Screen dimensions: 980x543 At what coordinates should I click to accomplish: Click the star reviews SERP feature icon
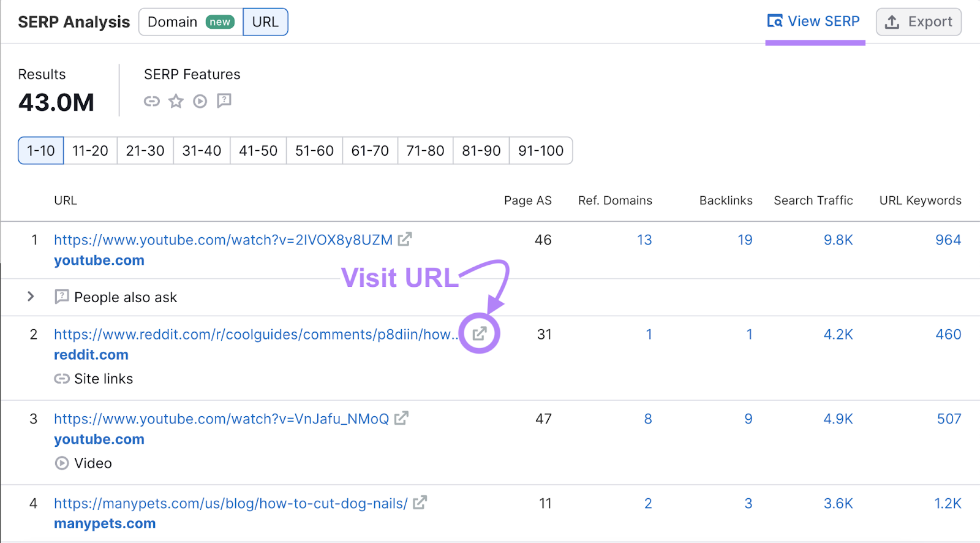[176, 101]
